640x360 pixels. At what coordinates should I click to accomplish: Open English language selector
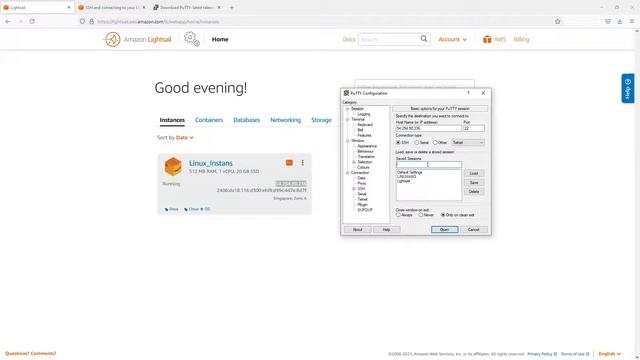click(609, 353)
